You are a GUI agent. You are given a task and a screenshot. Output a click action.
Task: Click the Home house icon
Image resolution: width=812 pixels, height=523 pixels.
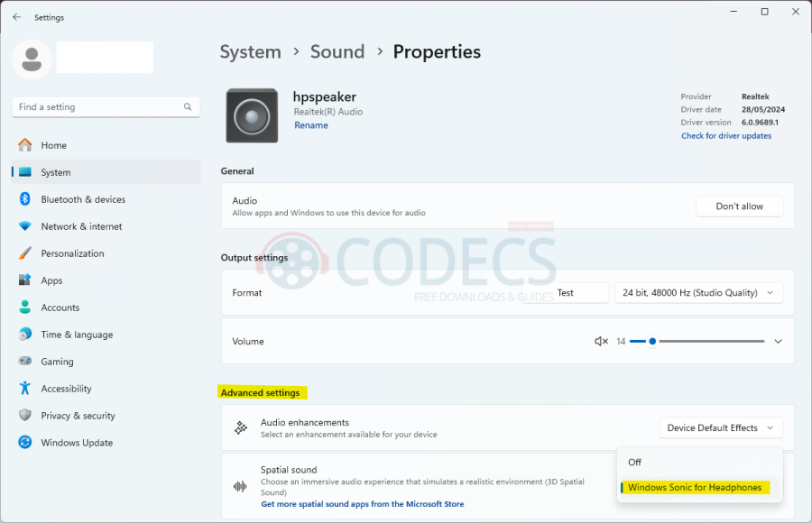coord(25,145)
